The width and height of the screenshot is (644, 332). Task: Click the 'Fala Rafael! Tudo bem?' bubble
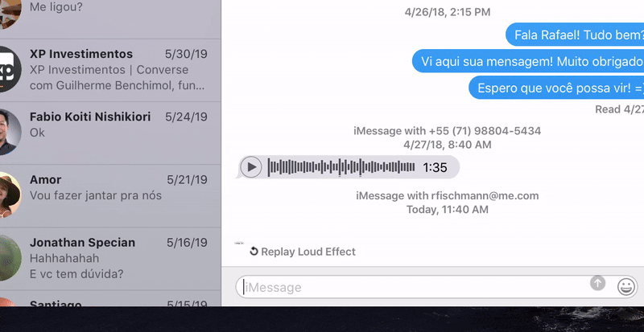point(575,35)
